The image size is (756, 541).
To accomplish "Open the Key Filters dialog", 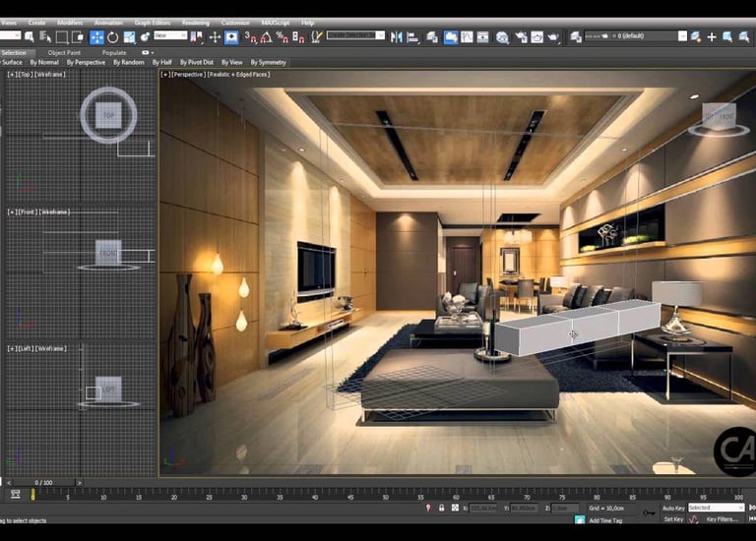I will tap(722, 518).
